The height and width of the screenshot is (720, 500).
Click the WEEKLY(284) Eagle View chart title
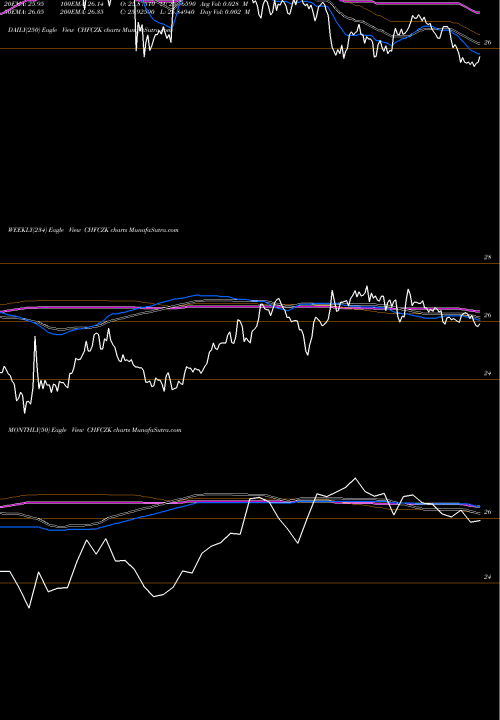coord(93,230)
